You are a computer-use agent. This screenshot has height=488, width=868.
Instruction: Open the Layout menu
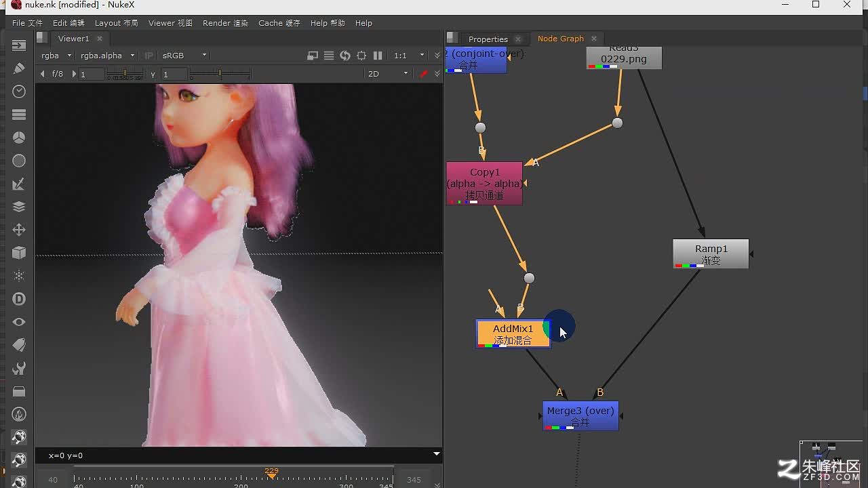click(116, 23)
